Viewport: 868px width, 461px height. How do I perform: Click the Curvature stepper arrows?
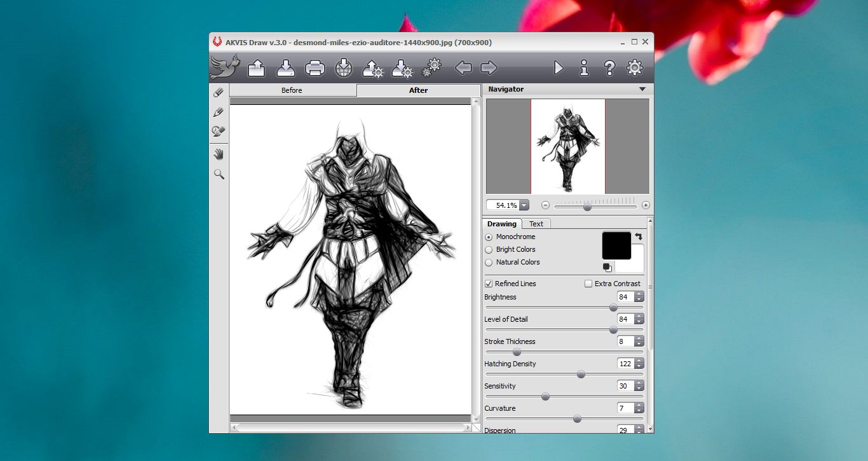pyautogui.click(x=639, y=408)
